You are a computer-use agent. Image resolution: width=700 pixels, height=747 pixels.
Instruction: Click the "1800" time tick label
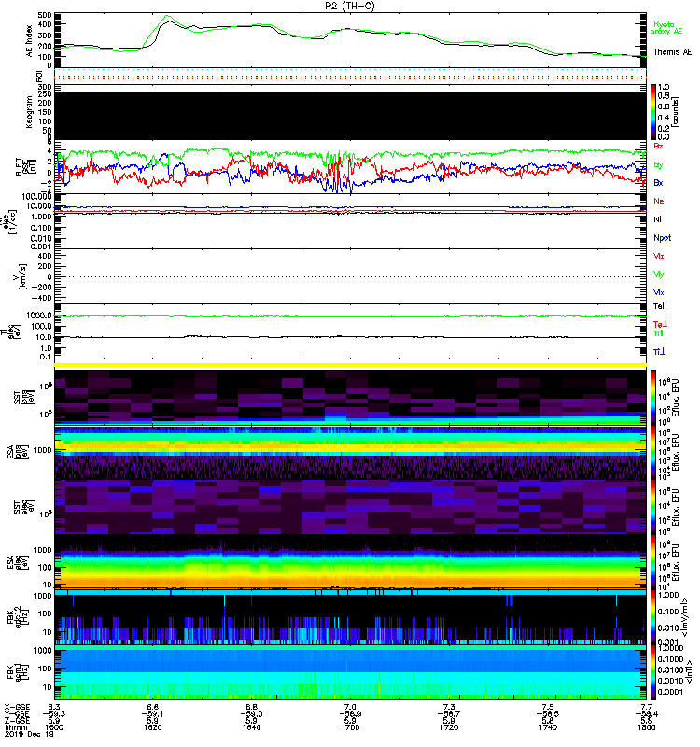(x=646, y=727)
